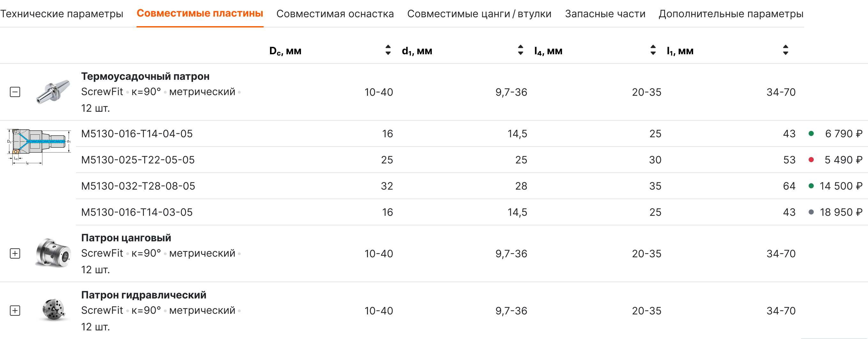The height and width of the screenshot is (339, 868).
Task: Open product M5130-032-T28-08-05
Action: point(138,186)
